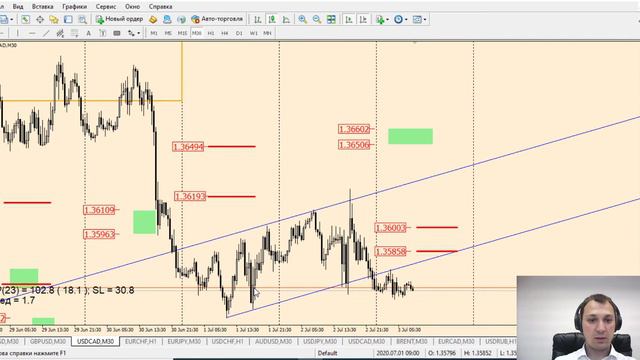640x360 pixels.
Task: Click the 1.36602 price label
Action: pos(354,129)
